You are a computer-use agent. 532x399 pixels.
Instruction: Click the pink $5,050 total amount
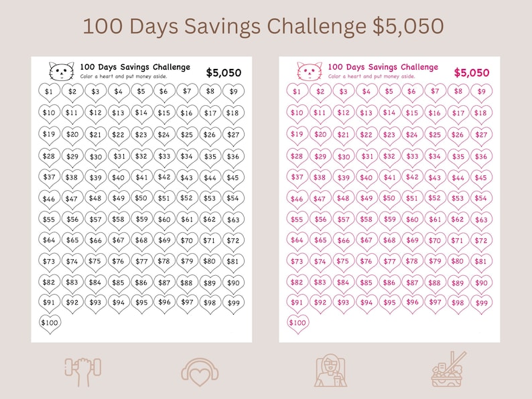pos(472,72)
